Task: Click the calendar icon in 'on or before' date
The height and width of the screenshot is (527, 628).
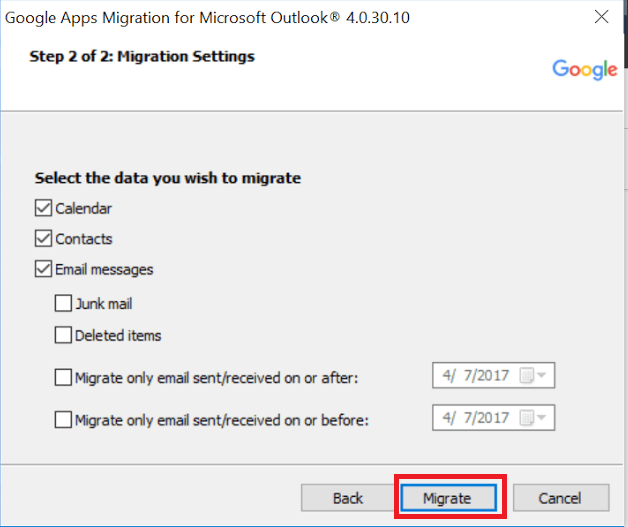Action: click(526, 418)
